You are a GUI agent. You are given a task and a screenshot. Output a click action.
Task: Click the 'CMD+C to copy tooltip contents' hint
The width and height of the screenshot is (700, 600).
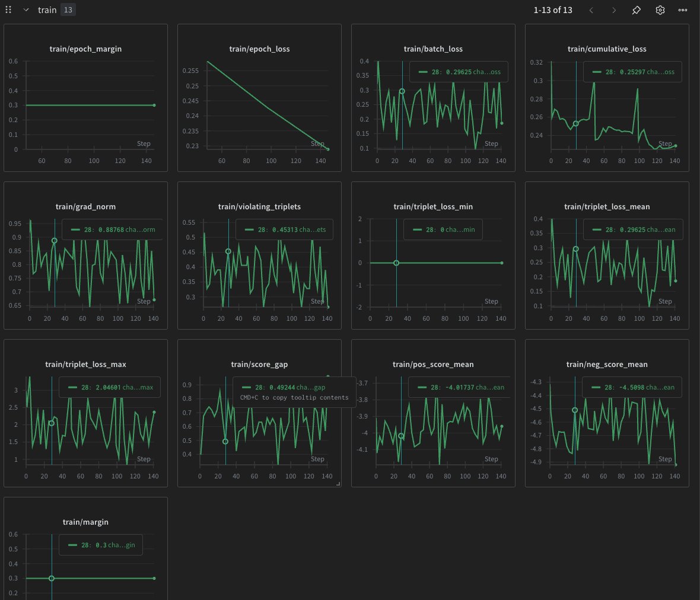pos(294,397)
